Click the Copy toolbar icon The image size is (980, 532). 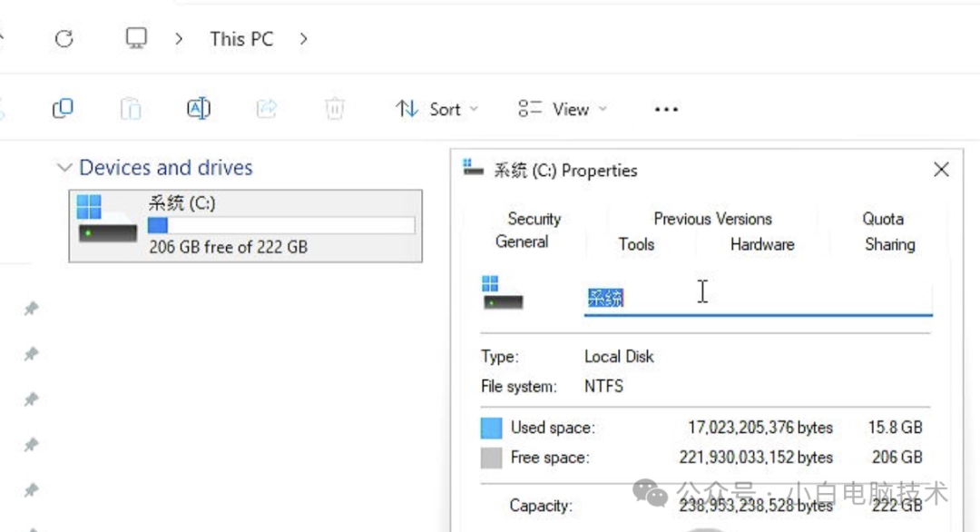pos(63,109)
